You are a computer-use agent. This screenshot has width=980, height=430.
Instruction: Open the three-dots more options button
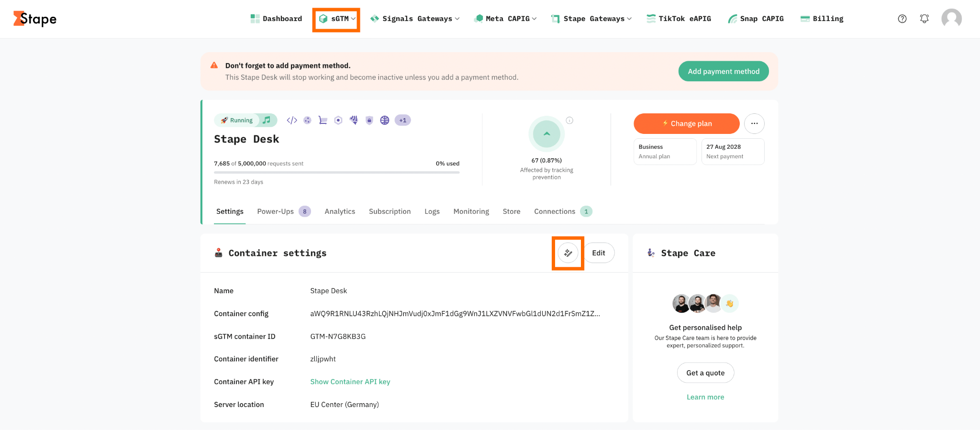[x=754, y=123]
